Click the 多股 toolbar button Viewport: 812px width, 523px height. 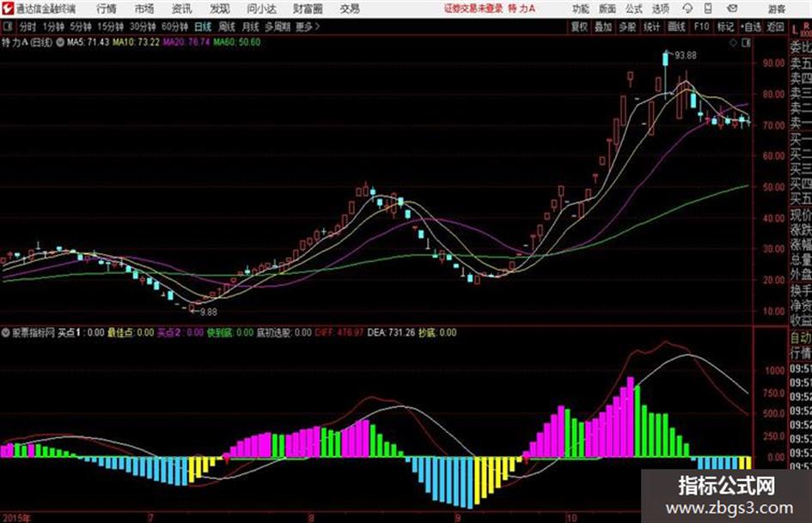(627, 27)
